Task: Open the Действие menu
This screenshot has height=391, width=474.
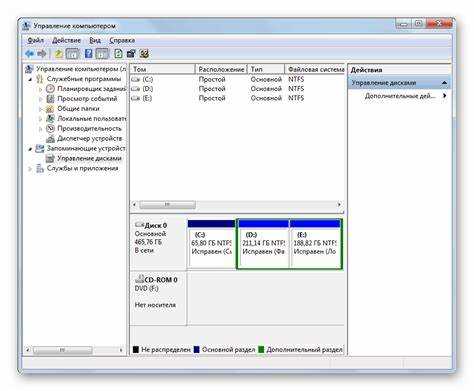Action: (x=66, y=40)
